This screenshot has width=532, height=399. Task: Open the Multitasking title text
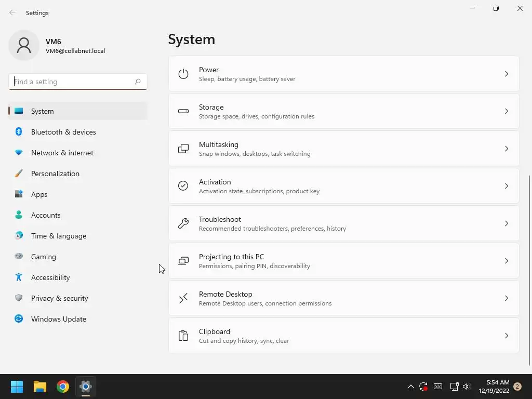[x=219, y=144]
